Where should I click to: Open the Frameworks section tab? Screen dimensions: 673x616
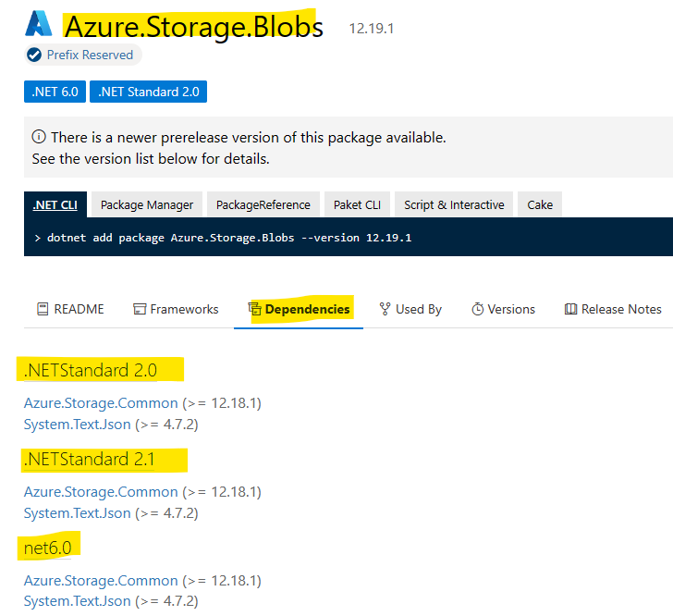176,309
